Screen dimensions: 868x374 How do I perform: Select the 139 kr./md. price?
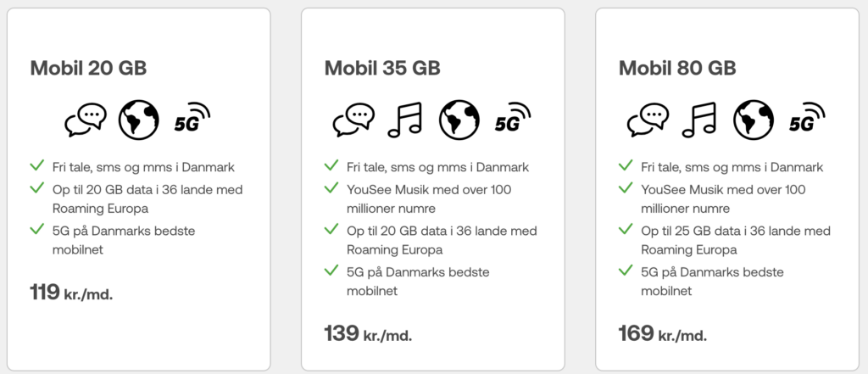point(368,333)
